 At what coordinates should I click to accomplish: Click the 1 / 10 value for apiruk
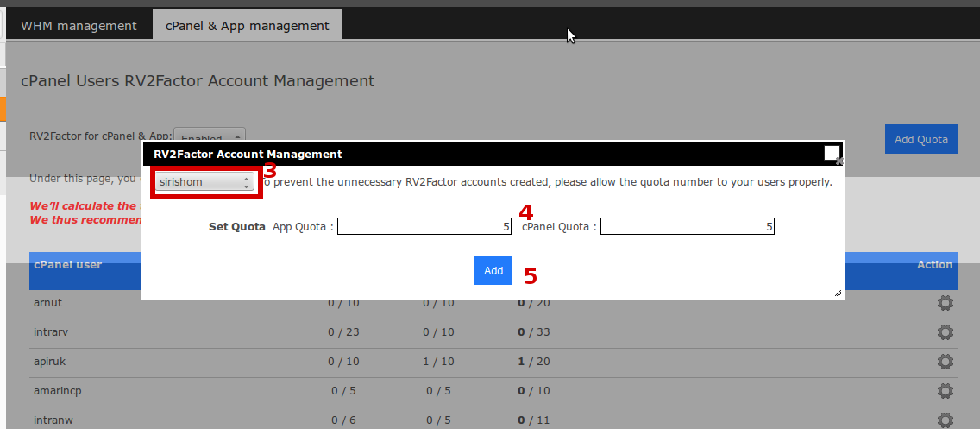click(439, 361)
